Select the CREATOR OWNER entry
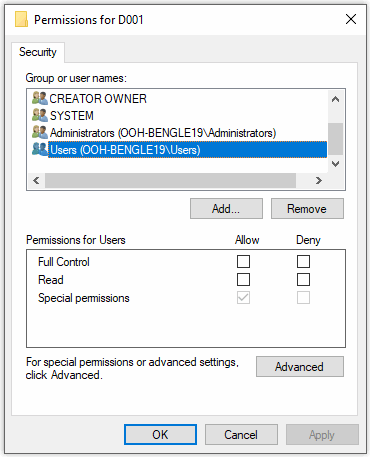The height and width of the screenshot is (458, 371). tap(98, 99)
